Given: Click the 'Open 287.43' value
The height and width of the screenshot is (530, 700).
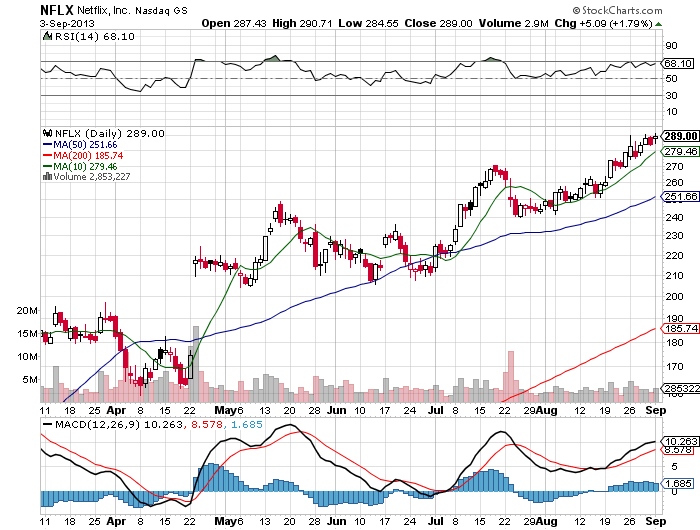Looking at the screenshot, I should click(x=233, y=23).
